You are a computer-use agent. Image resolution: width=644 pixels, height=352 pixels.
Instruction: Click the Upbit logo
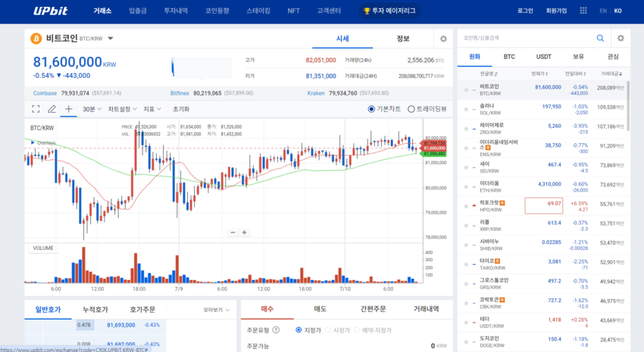pos(51,11)
